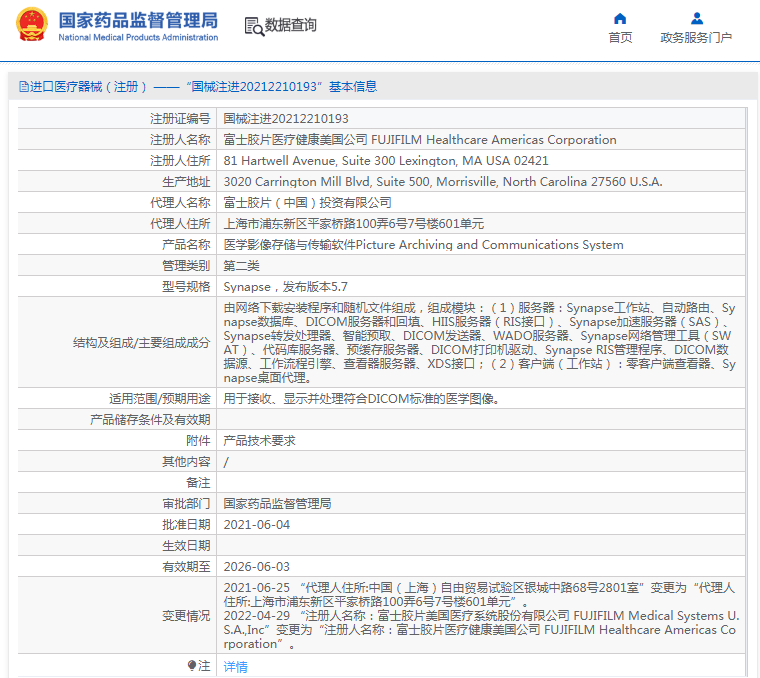Click the 第二类 management category value

[x=241, y=266]
